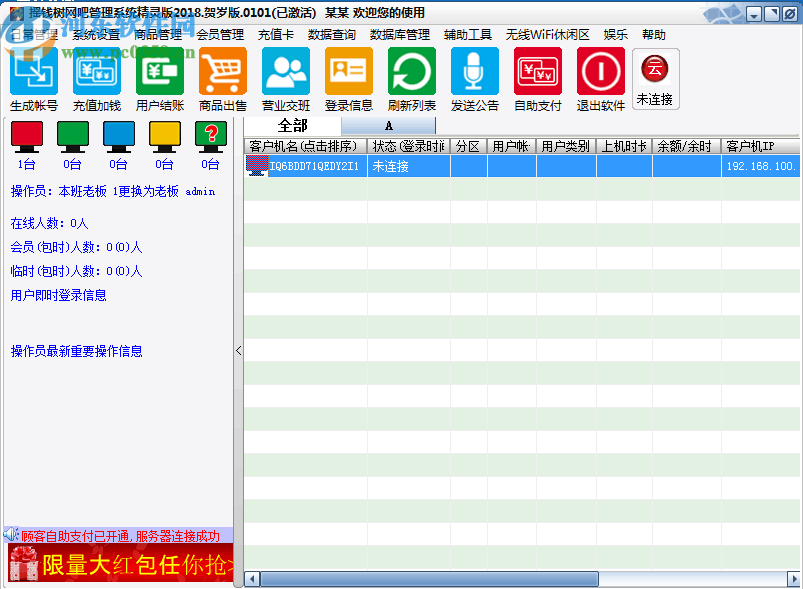Open the 充值卡 menu
This screenshot has height=589, width=803.
coord(276,35)
